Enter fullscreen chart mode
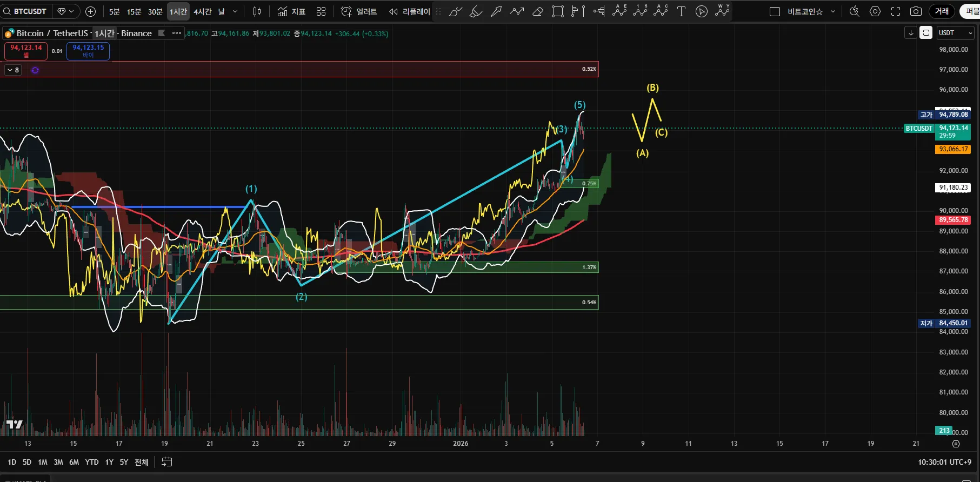The height and width of the screenshot is (482, 980). tap(896, 11)
